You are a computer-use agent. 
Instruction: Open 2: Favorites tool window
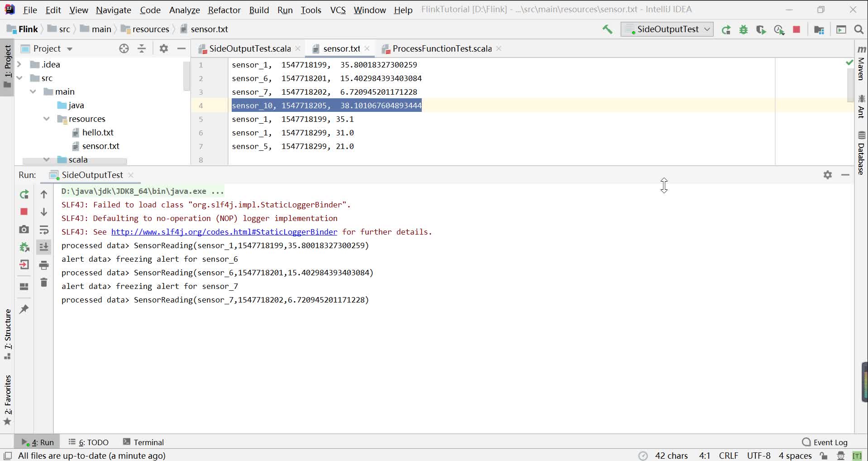click(8, 400)
